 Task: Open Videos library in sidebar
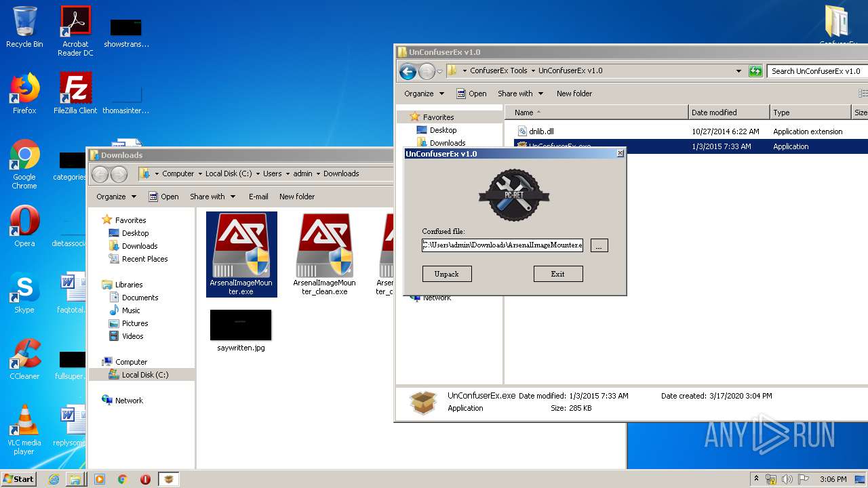click(132, 336)
